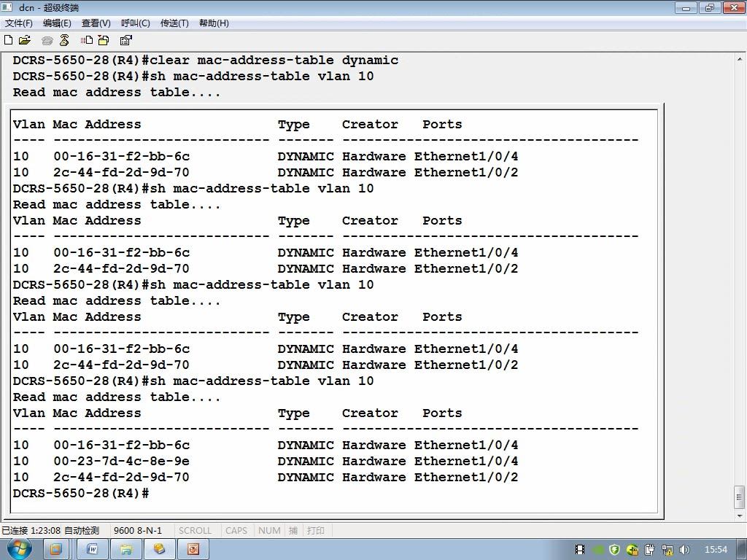Viewport: 747px width, 560px height.
Task: Open PowerPoint from the taskbar
Action: pos(193,550)
